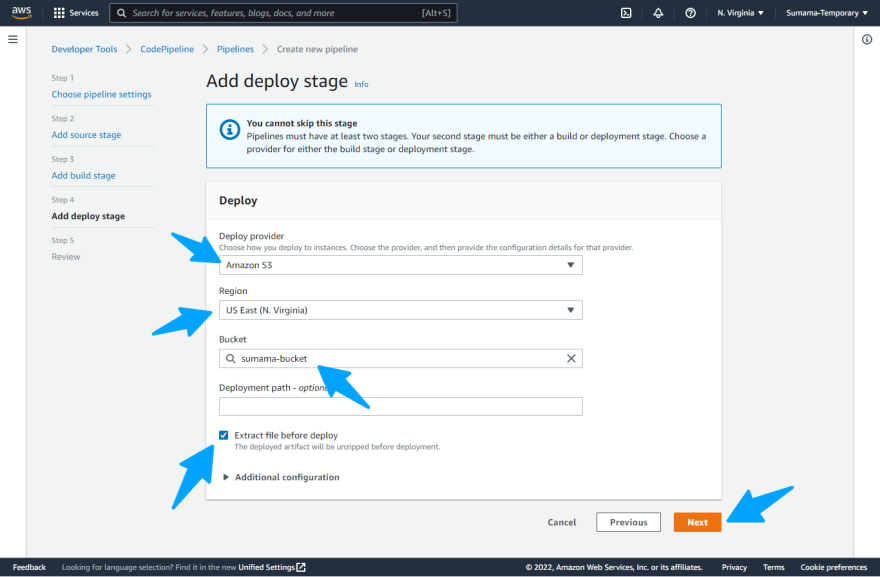The width and height of the screenshot is (880, 577).
Task: Click the Previous button
Action: click(629, 522)
